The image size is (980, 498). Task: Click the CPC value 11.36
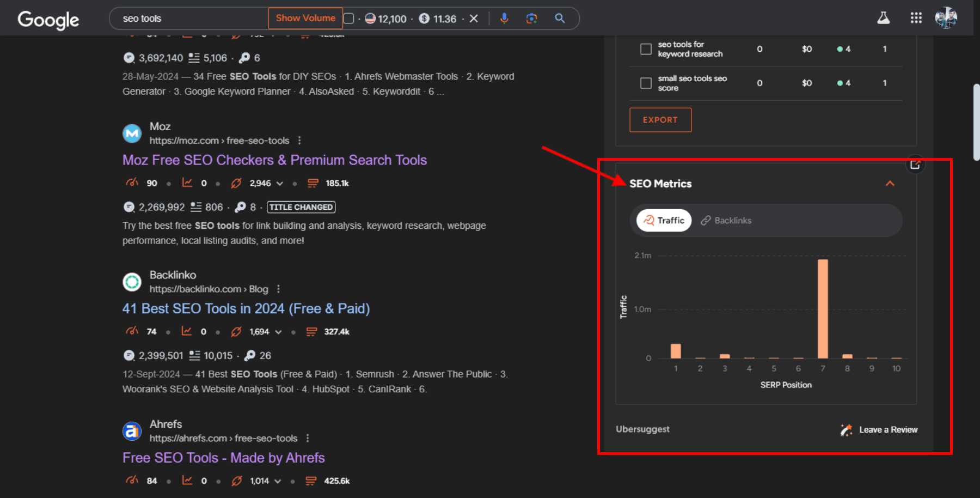coord(445,19)
